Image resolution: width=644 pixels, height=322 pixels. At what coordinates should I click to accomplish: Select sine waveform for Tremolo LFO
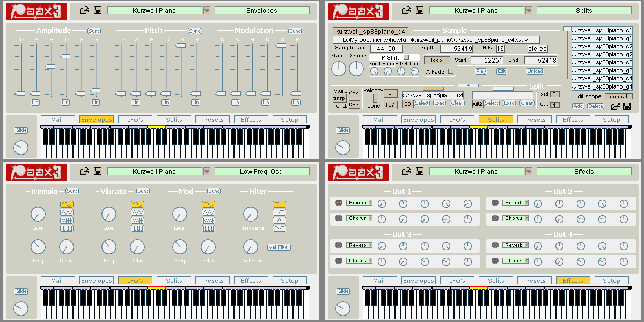coord(67,204)
